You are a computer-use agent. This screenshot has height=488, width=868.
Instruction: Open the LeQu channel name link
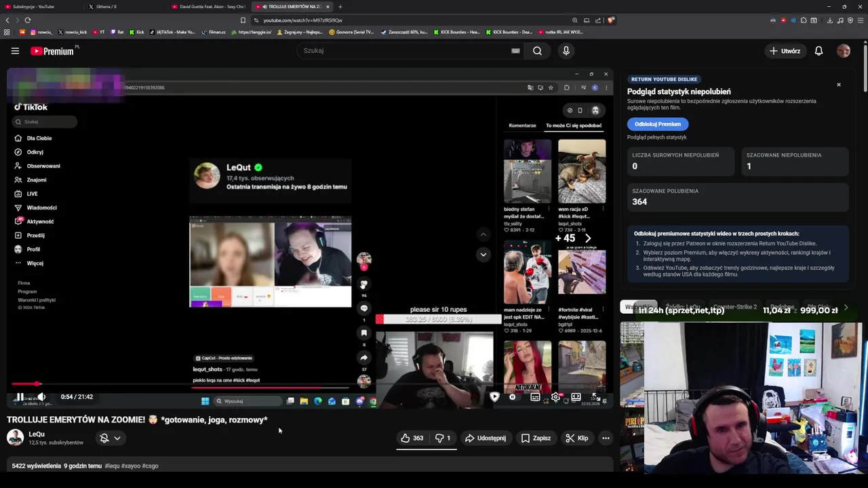click(37, 434)
